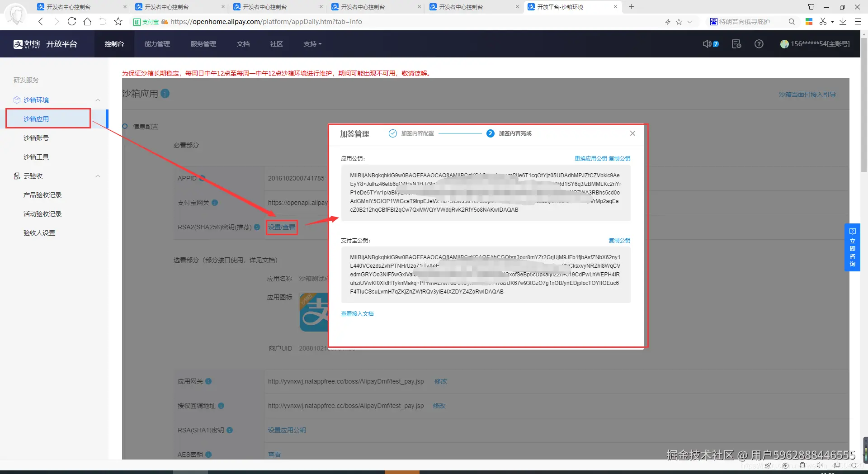This screenshot has width=868, height=474.
Task: Click info icon beside 应用网关
Action: click(x=208, y=381)
